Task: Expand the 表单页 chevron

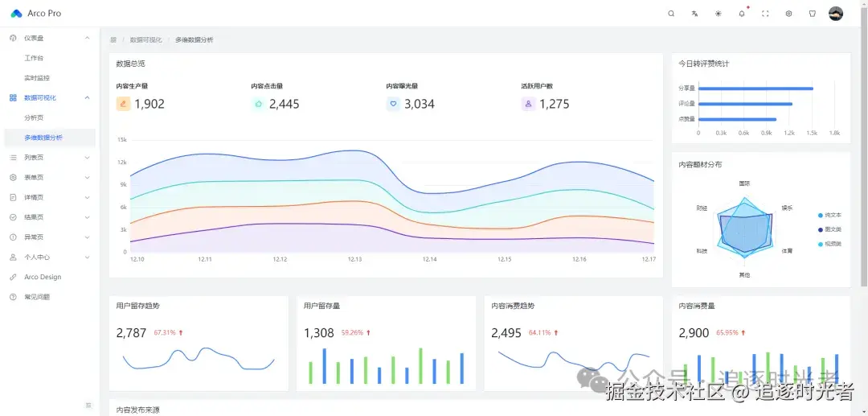Action: click(x=87, y=177)
